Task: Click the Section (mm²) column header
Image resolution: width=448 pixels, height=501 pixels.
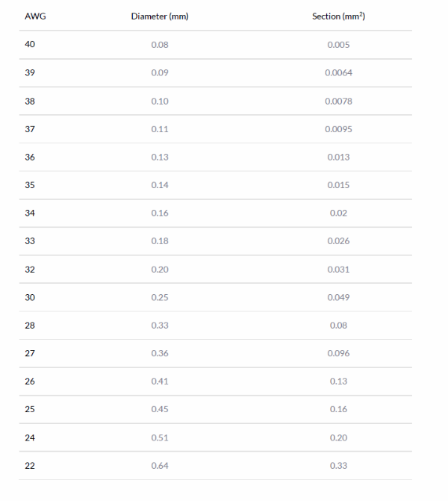Action: click(x=338, y=16)
